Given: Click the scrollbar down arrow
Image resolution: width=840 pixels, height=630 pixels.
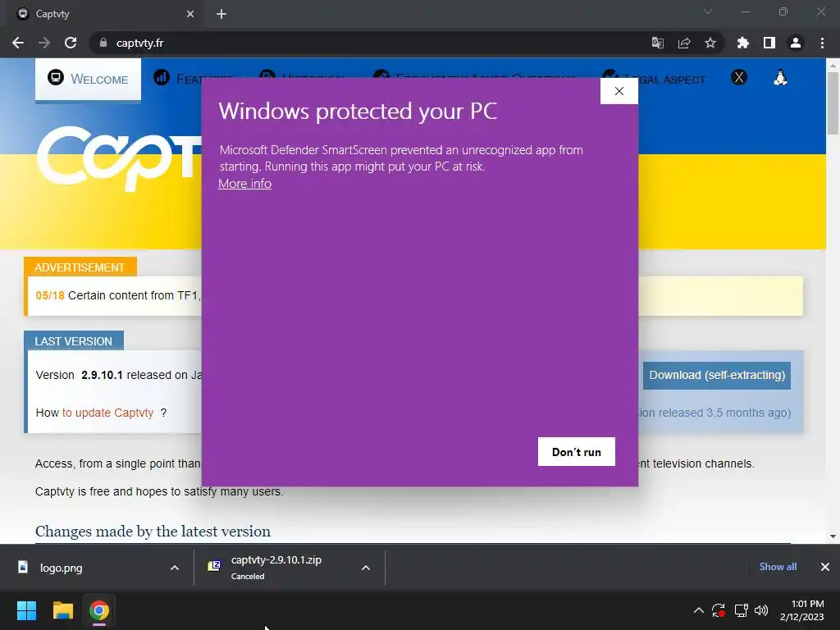Looking at the screenshot, I should tap(833, 536).
